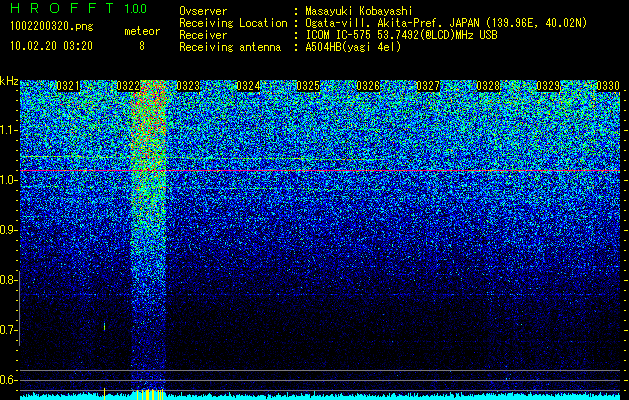Click the 0326 time marker label

[368, 86]
